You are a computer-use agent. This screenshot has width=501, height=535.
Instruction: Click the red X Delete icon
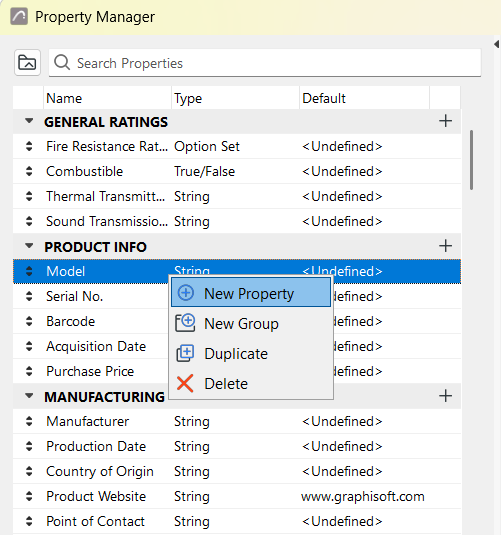tap(185, 383)
